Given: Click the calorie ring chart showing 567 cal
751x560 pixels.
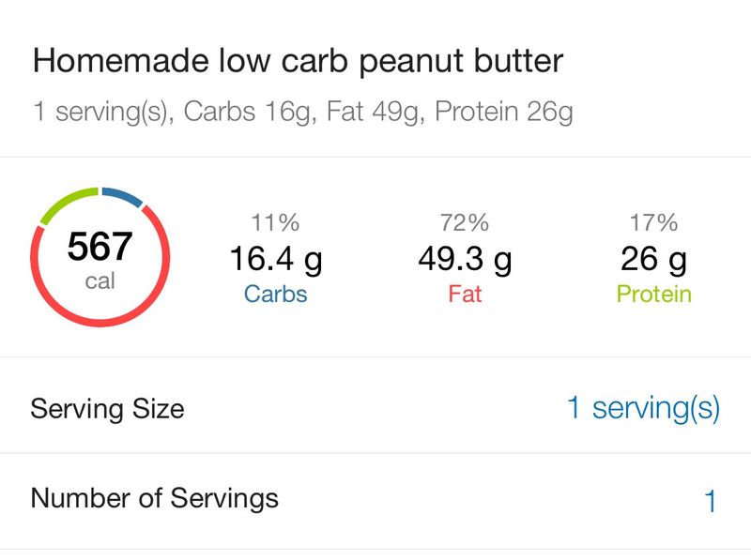Looking at the screenshot, I should (x=100, y=257).
